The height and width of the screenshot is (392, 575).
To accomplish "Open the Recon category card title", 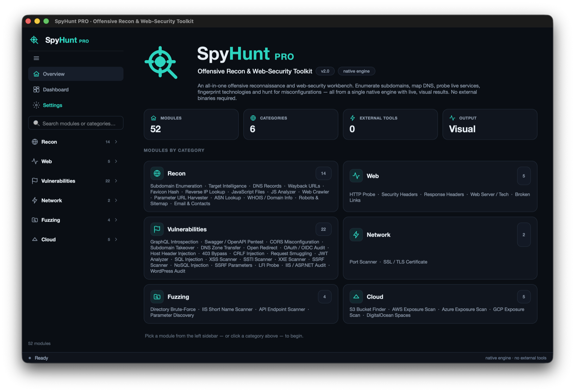I will 176,173.
